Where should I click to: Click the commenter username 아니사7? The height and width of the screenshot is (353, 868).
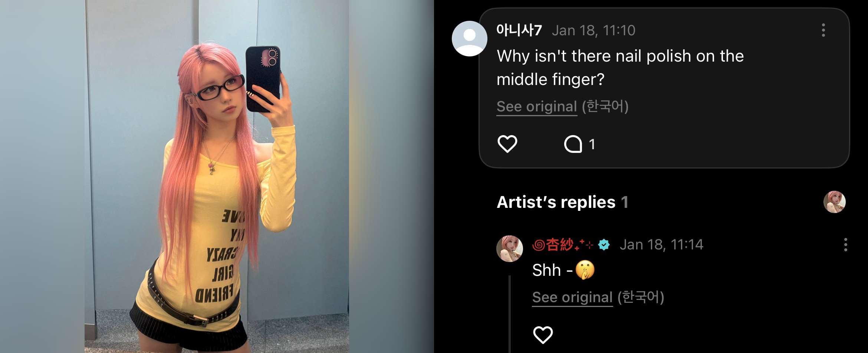pos(519,30)
